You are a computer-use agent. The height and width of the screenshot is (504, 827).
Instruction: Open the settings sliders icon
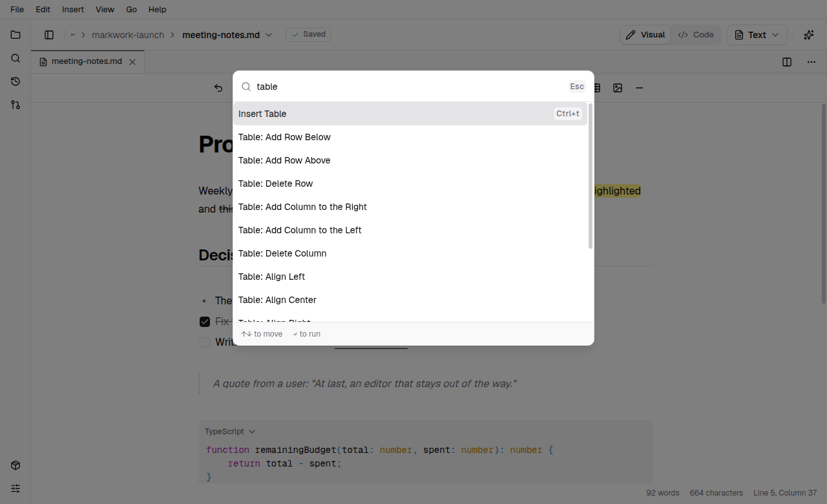(16, 488)
